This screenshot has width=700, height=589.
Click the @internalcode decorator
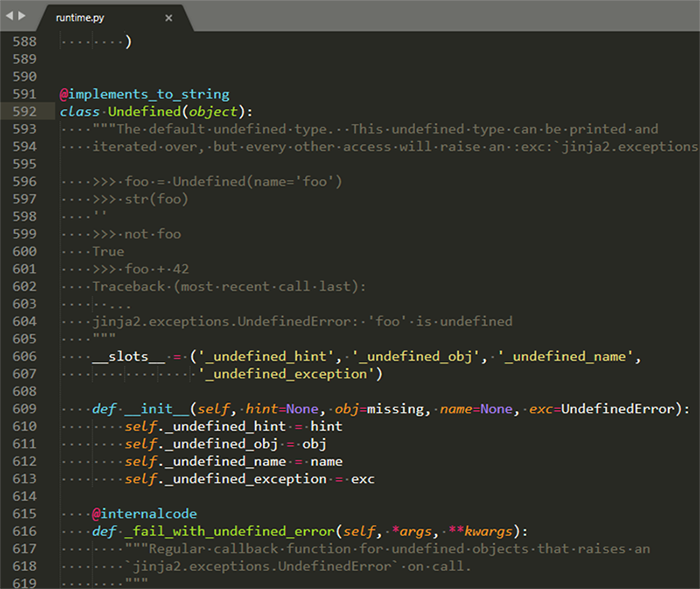tap(145, 514)
